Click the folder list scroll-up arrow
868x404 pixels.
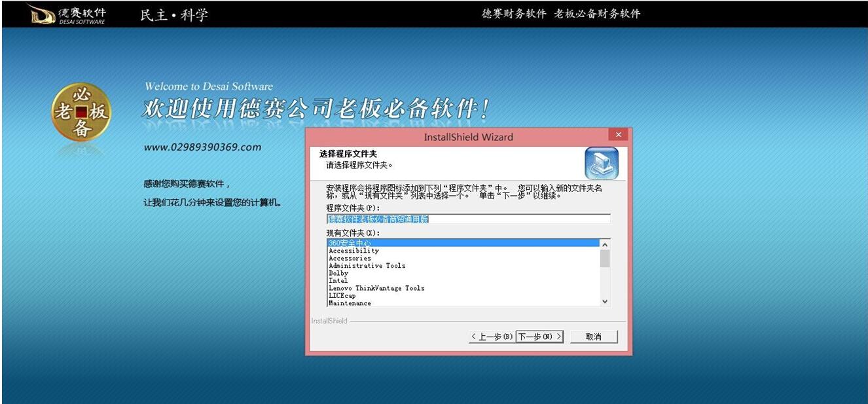click(x=605, y=244)
